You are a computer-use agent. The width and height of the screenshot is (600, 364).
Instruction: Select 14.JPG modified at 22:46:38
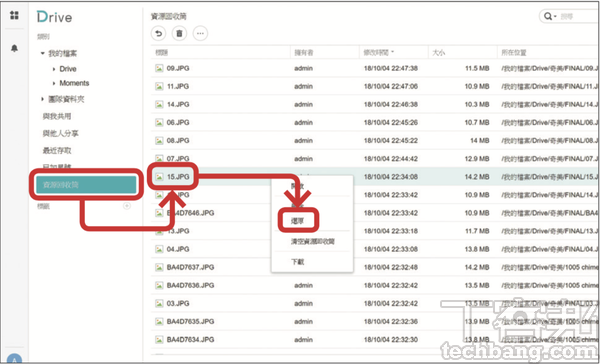tap(178, 104)
